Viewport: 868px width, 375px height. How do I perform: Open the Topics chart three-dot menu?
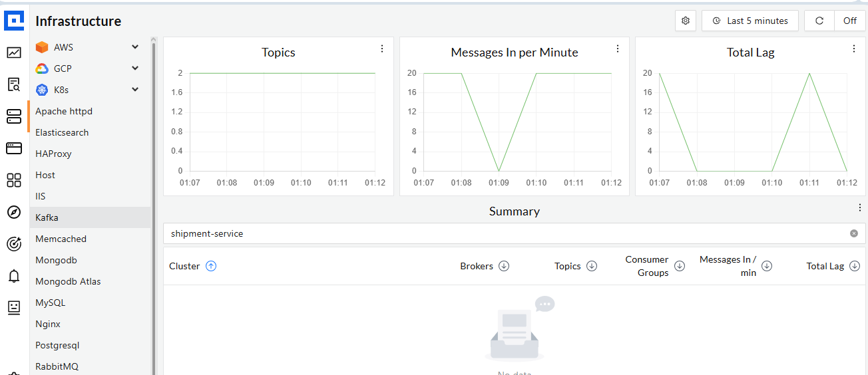[382, 49]
